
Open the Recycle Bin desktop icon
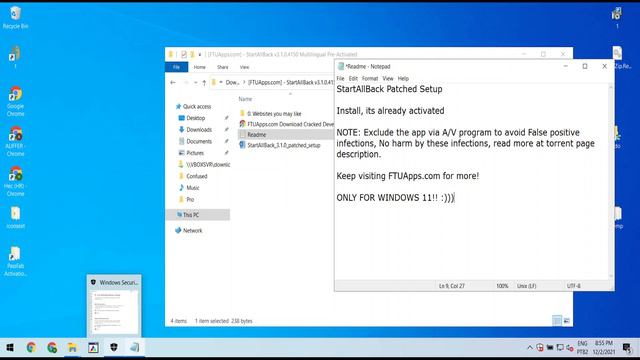point(16,18)
